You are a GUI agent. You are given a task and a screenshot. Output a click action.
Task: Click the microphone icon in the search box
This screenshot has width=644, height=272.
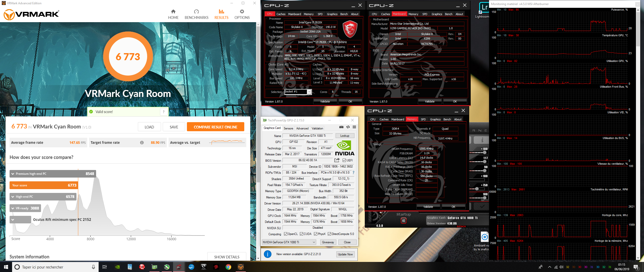coord(93,267)
